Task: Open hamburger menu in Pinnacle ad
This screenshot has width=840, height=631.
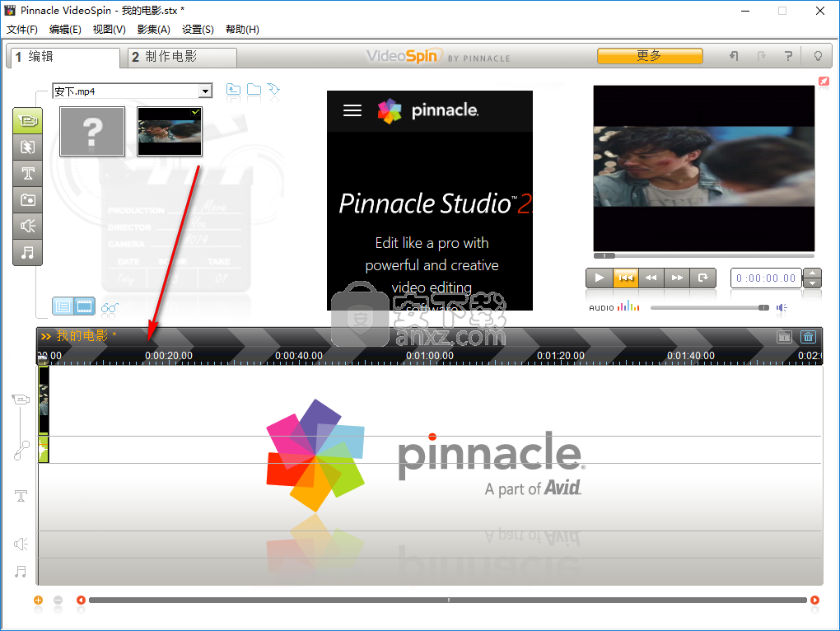Action: (x=352, y=110)
